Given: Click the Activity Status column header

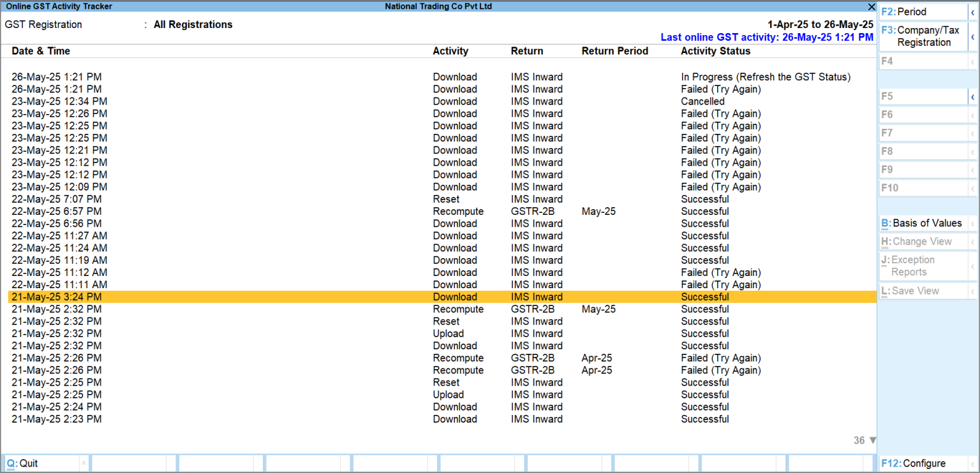Looking at the screenshot, I should (x=715, y=51).
